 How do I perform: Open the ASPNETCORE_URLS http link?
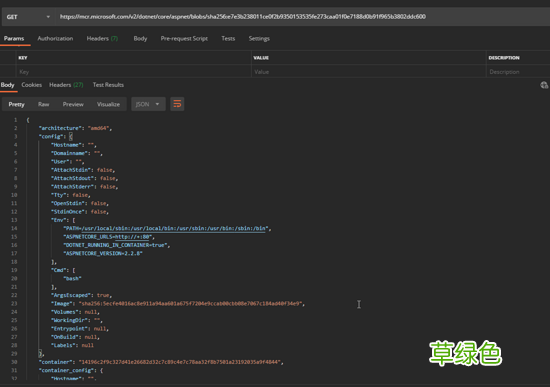[132, 237]
